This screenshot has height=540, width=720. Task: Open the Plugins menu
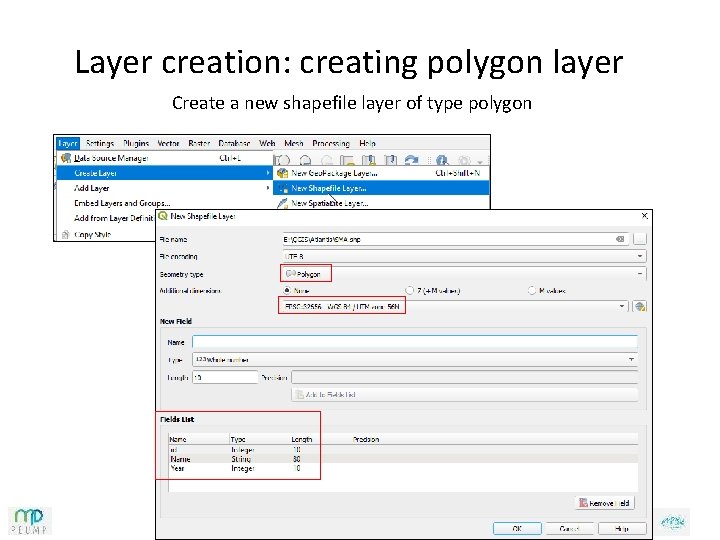136,143
